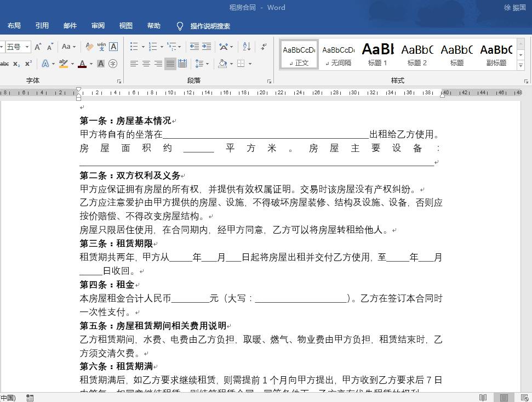Apply the red font color swatch
Viewport: 532px width, 402px height.
tap(82, 64)
